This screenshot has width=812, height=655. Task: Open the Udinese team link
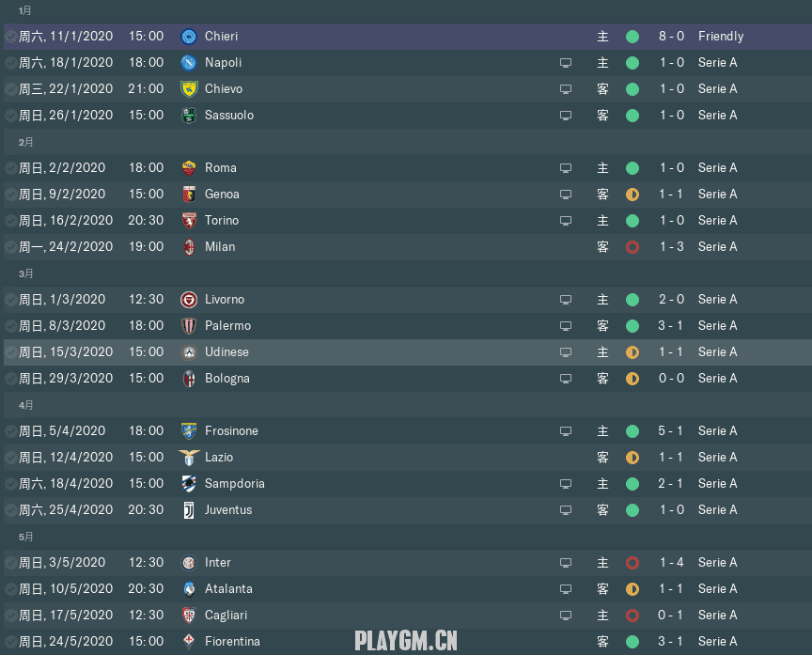226,352
